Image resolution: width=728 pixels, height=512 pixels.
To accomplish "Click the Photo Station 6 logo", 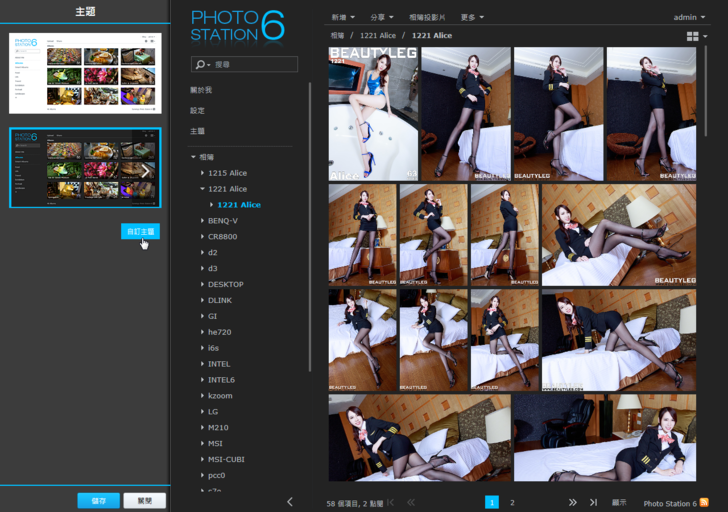I will coord(237,26).
